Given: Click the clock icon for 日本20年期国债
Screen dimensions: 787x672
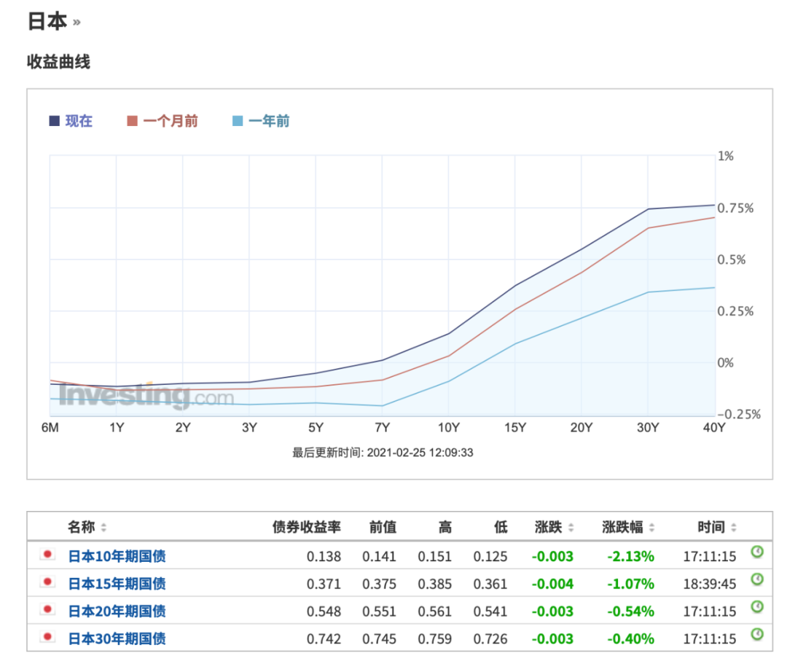Looking at the screenshot, I should click(x=757, y=606).
